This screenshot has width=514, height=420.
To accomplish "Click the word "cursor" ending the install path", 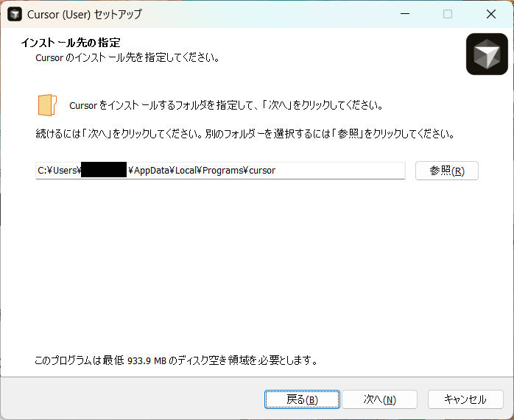I will coord(262,171).
